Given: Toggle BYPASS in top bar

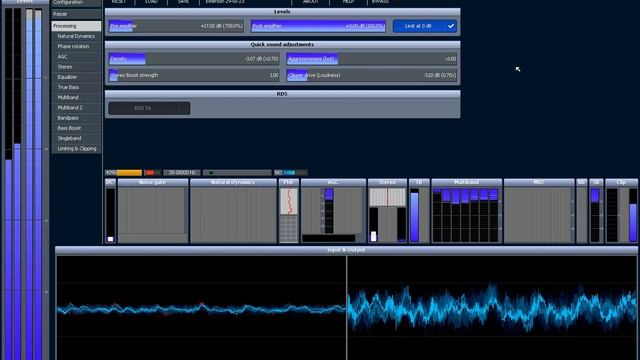Looking at the screenshot, I should point(380,2).
